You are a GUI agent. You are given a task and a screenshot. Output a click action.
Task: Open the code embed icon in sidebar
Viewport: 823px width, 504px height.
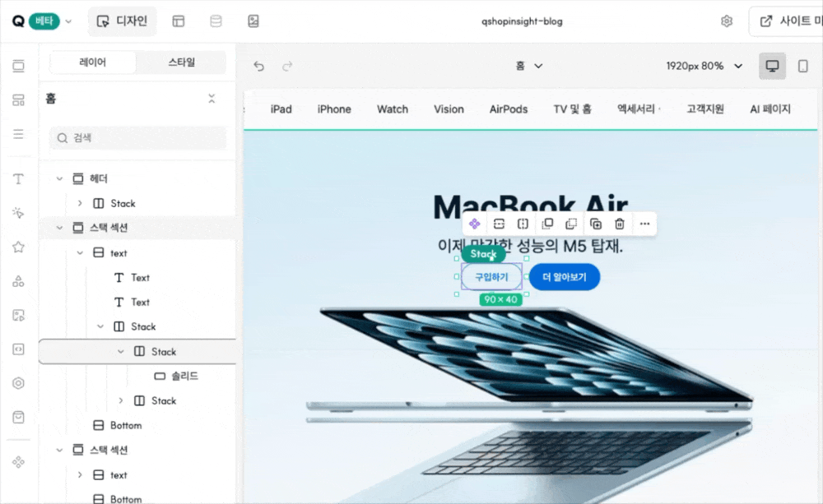(18, 349)
